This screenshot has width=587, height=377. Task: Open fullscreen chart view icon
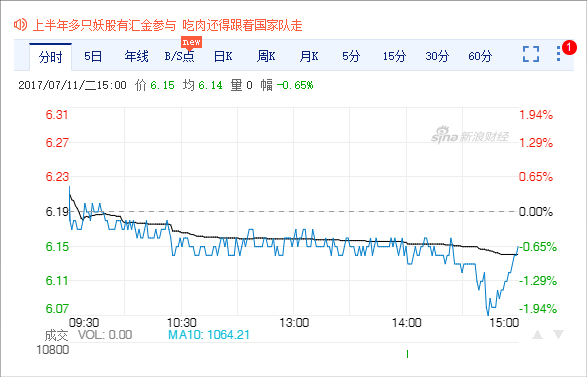coord(531,54)
